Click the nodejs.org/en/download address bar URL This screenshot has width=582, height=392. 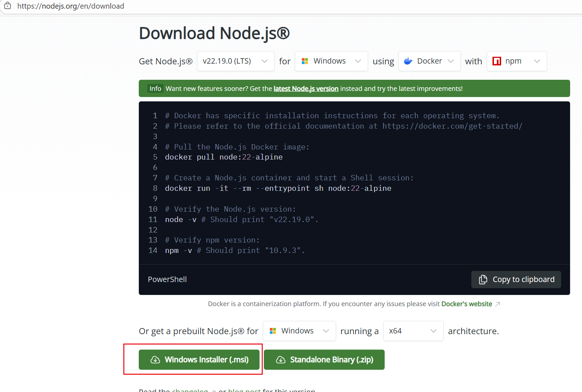click(x=70, y=6)
